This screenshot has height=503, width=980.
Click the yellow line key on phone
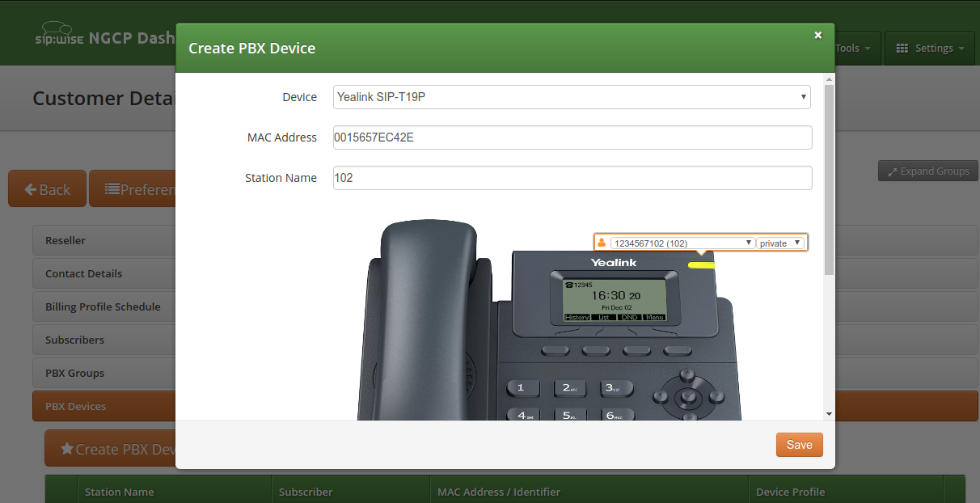pos(701,264)
